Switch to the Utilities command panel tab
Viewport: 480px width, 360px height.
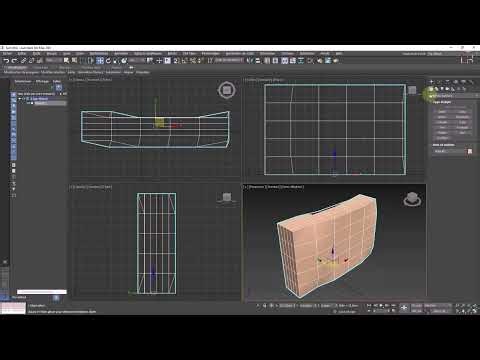tap(471, 82)
